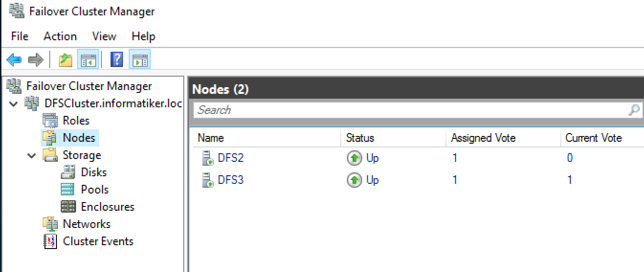Screen dimensions: 644x272
Task: Select the Roles label in tree
Action: (76, 121)
